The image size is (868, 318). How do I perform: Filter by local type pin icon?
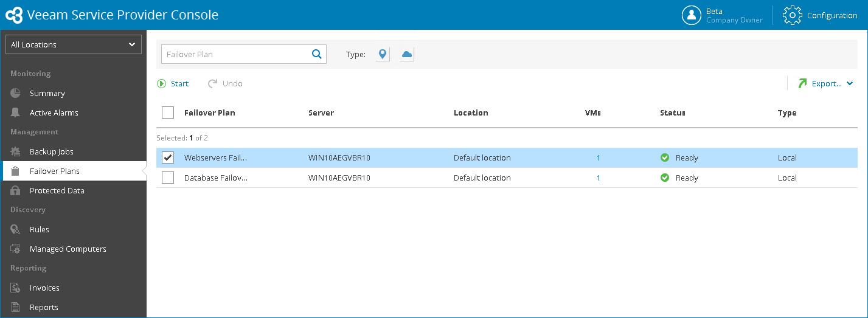[x=383, y=55]
